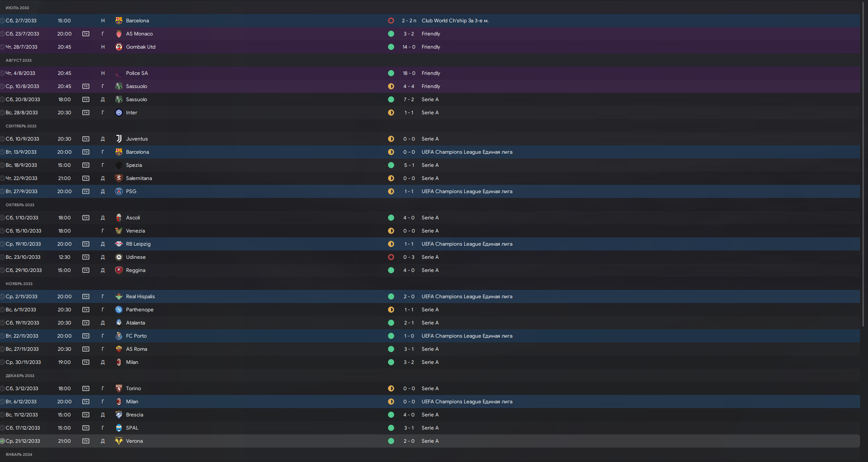
Task: Click green win indicator for Gombak Utd
Action: [x=391, y=47]
